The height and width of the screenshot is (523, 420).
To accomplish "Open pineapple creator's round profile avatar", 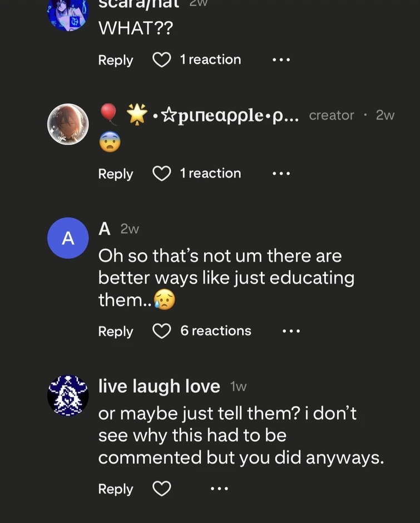I will click(x=68, y=124).
